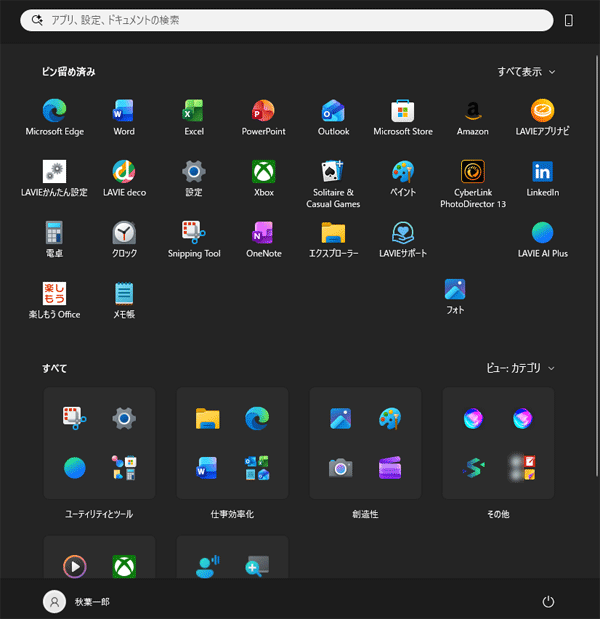Expand more apps in その他 group

click(523, 468)
